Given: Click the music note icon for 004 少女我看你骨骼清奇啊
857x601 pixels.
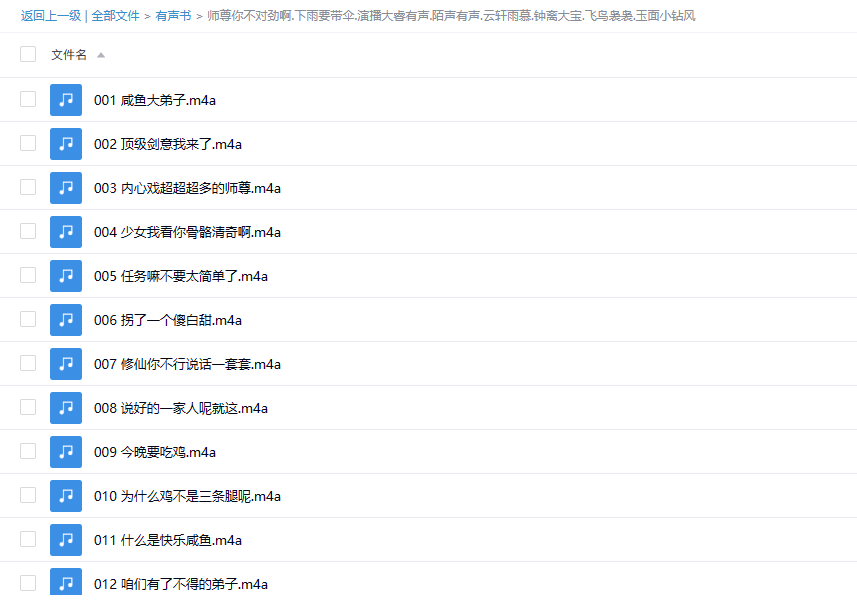Looking at the screenshot, I should 66,232.
